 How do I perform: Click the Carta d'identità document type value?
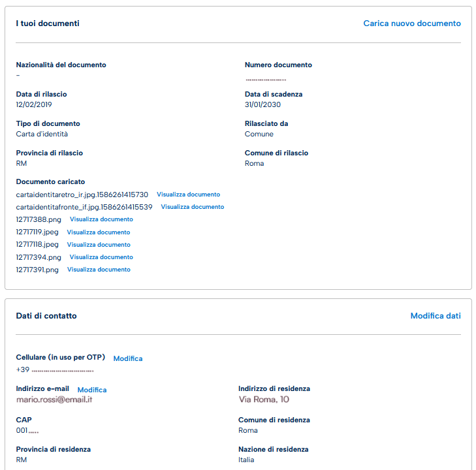pyautogui.click(x=42, y=134)
